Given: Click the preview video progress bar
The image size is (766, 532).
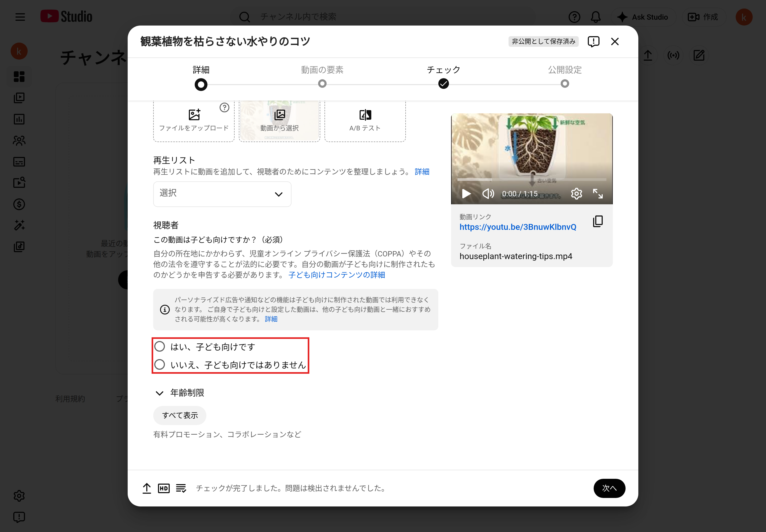Looking at the screenshot, I should point(532,180).
